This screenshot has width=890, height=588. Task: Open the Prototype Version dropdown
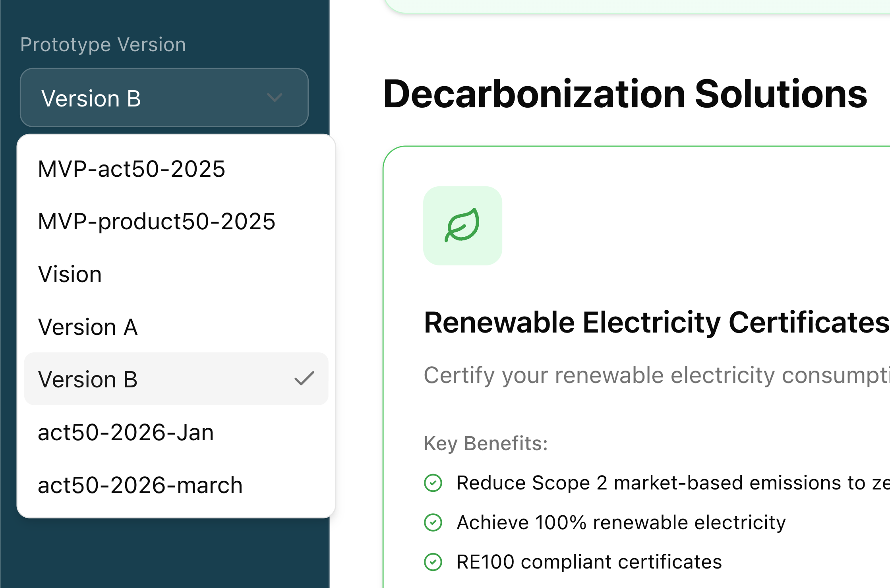(164, 98)
